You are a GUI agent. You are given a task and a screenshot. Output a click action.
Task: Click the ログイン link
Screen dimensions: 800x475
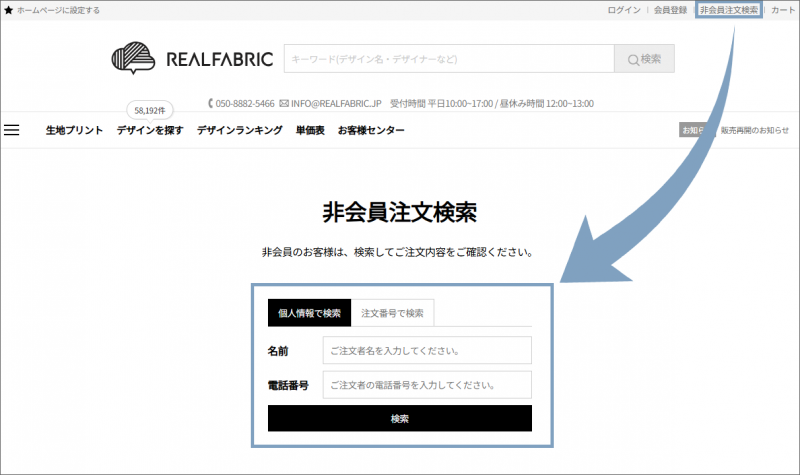coord(624,10)
